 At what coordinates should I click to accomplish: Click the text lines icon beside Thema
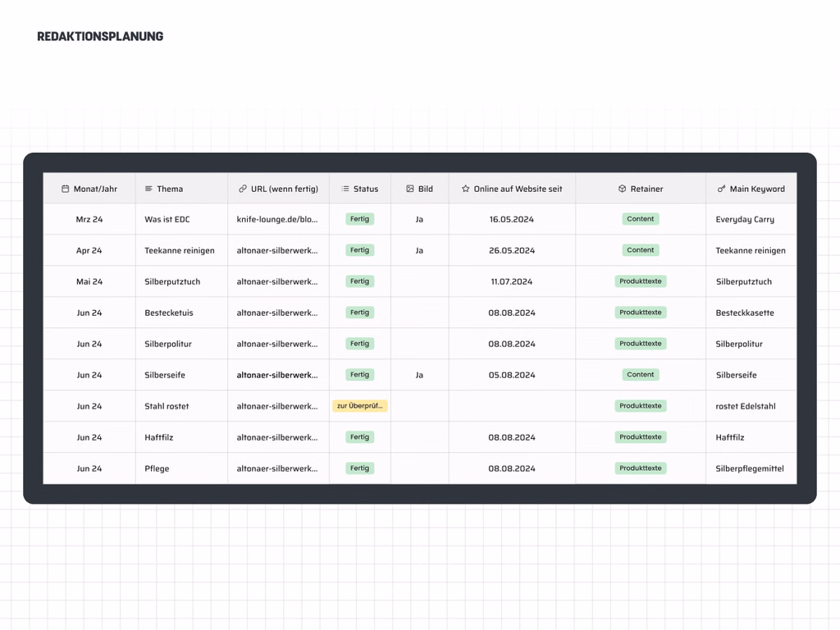[148, 189]
